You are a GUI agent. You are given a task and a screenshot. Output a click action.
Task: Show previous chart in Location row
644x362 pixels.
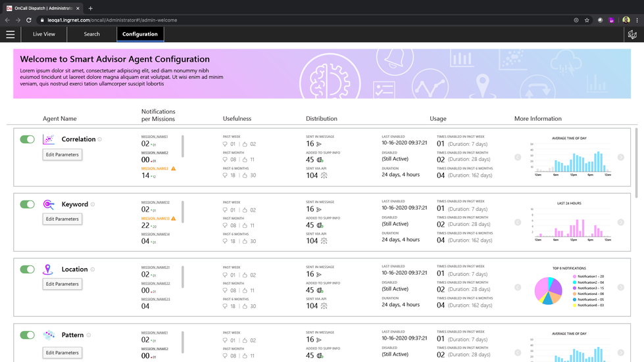pyautogui.click(x=518, y=287)
